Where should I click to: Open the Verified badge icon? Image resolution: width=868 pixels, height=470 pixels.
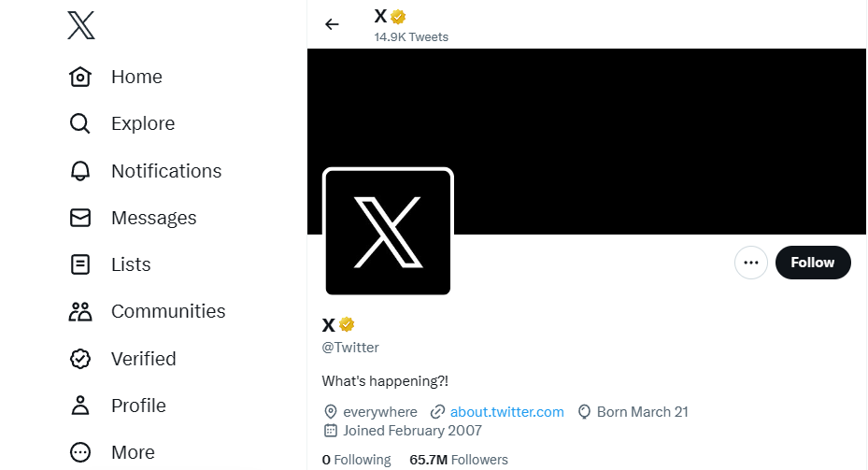tap(80, 359)
